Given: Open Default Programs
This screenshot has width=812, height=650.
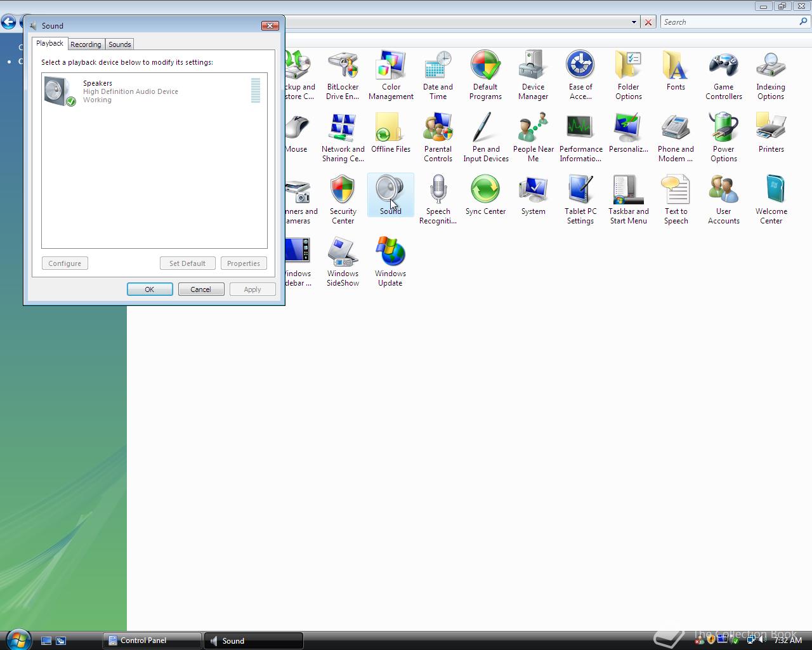Looking at the screenshot, I should click(x=485, y=76).
